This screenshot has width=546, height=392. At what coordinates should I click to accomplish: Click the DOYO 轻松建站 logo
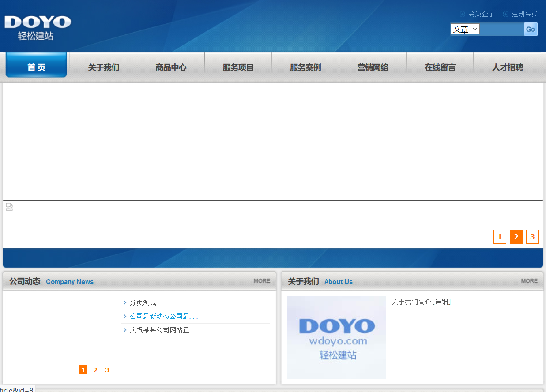click(x=38, y=26)
